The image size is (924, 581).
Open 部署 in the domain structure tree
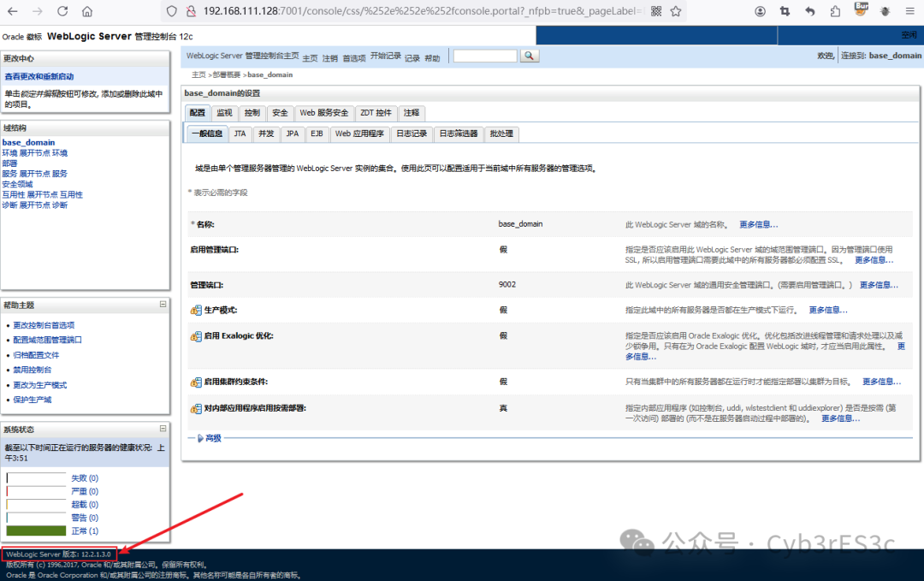click(9, 163)
